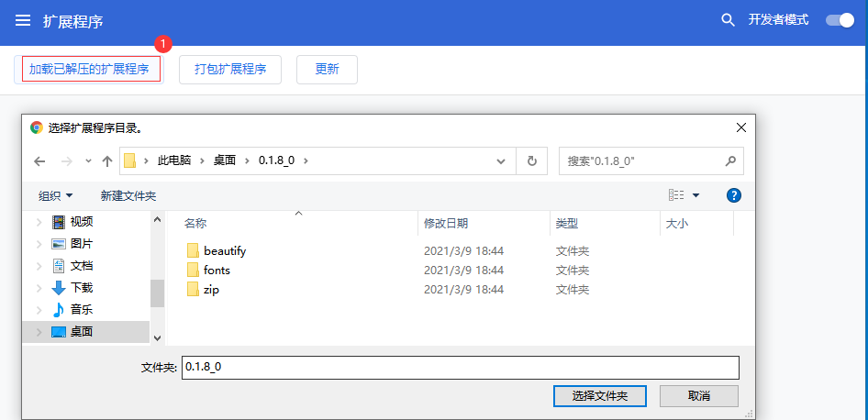Click the folder name input field
This screenshot has width=868, height=420.
tap(459, 367)
